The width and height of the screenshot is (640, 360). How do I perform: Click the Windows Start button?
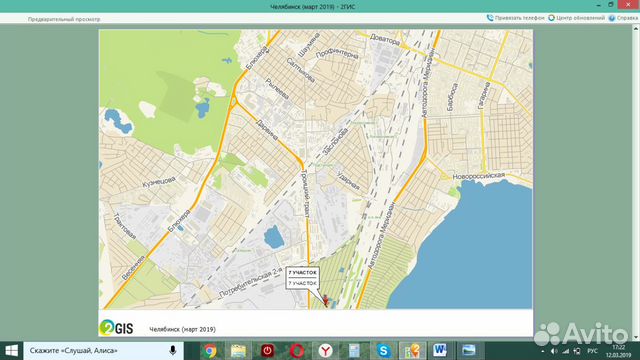click(x=11, y=351)
